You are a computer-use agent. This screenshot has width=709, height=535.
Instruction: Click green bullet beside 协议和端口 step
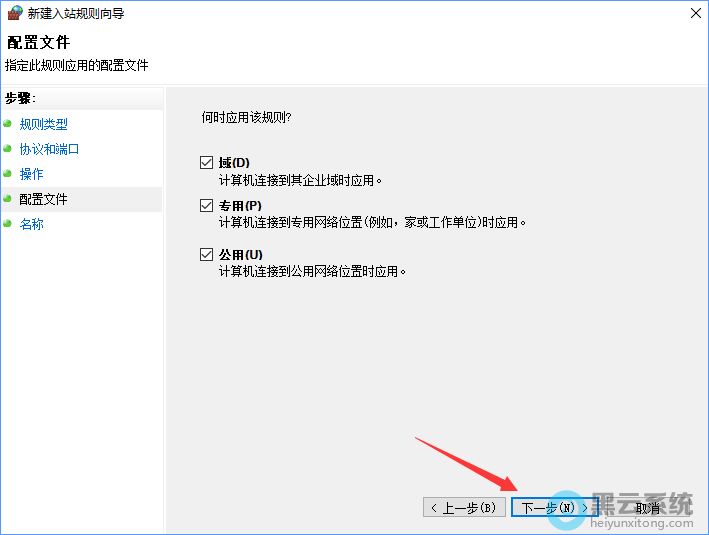(8, 149)
